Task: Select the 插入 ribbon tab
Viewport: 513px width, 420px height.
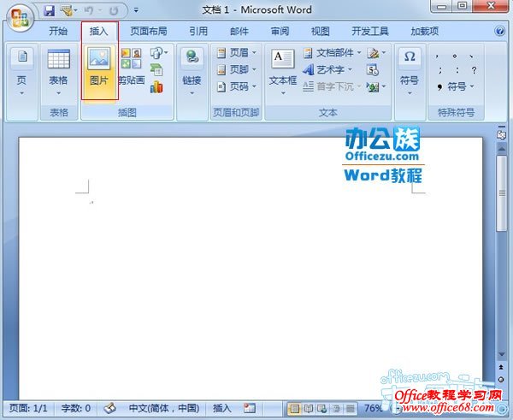Action: [x=99, y=31]
